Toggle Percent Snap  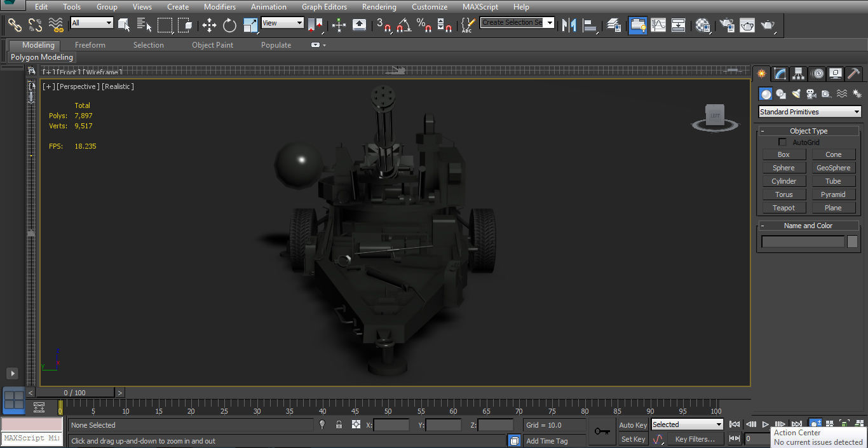[x=424, y=25]
